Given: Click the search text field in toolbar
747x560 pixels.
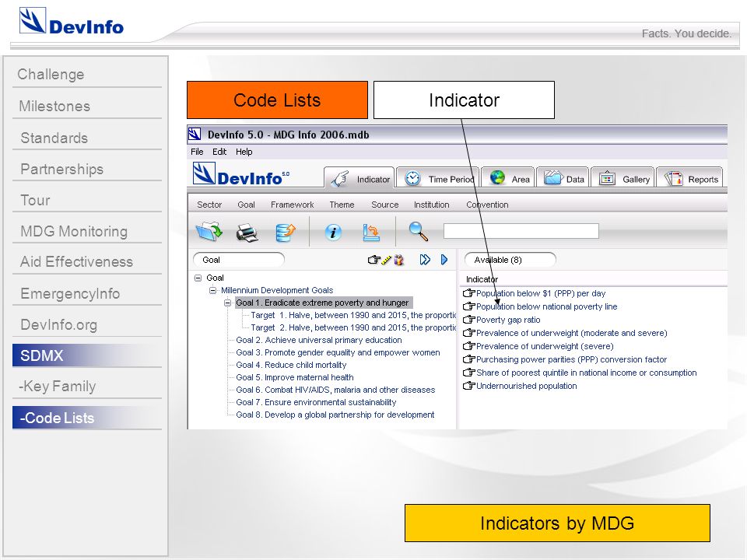Looking at the screenshot, I should 521,231.
